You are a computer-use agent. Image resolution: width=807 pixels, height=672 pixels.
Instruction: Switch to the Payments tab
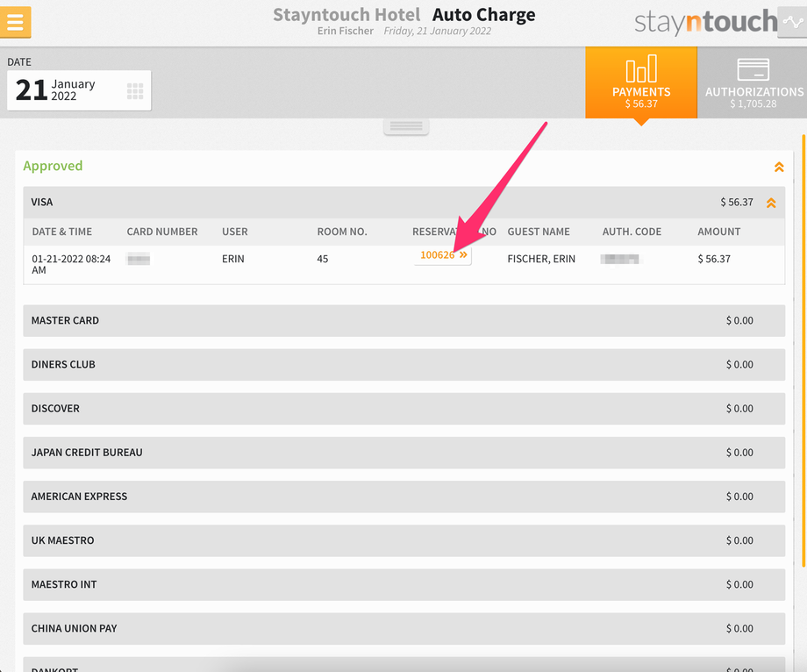pos(640,82)
